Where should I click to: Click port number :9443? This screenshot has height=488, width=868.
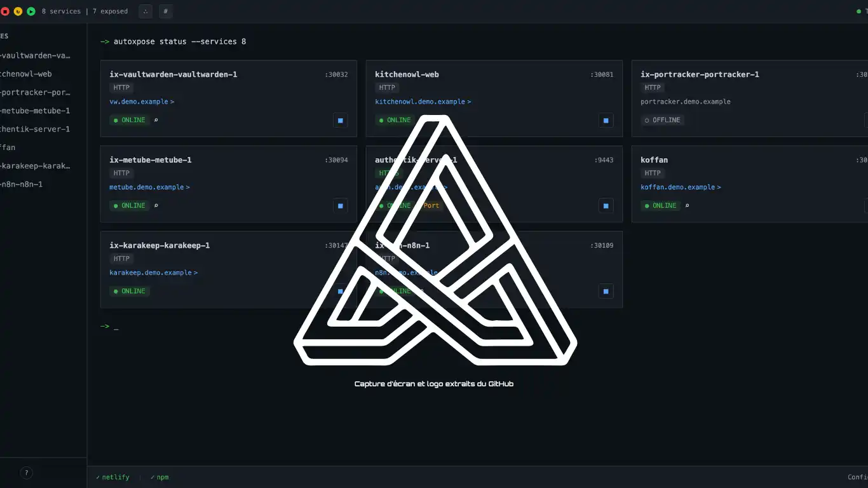[x=604, y=160]
